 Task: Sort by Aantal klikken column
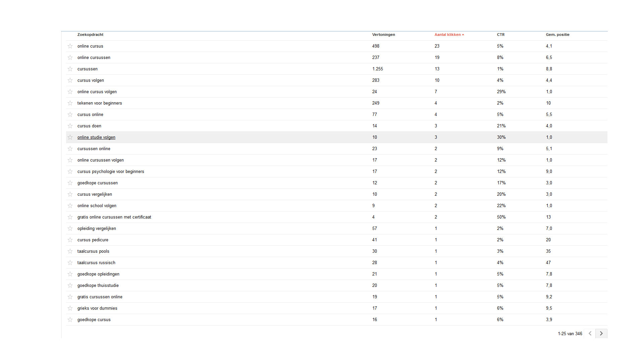pos(449,35)
